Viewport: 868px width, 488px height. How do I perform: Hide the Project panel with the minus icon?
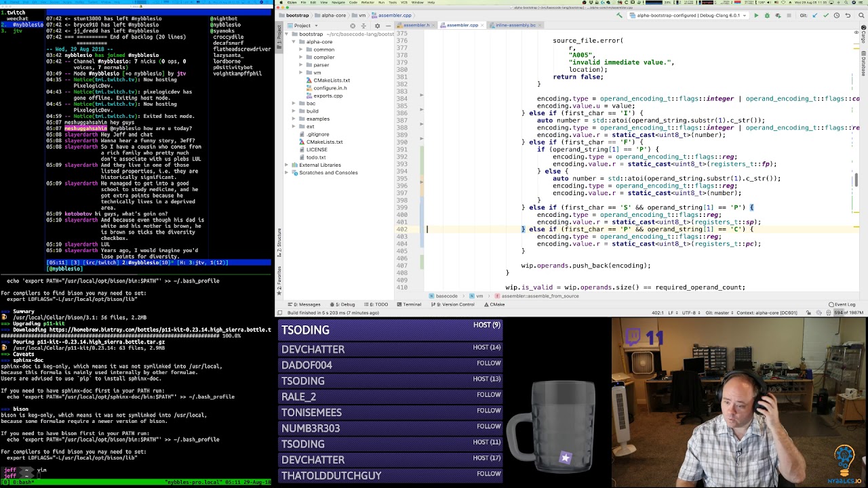click(389, 26)
